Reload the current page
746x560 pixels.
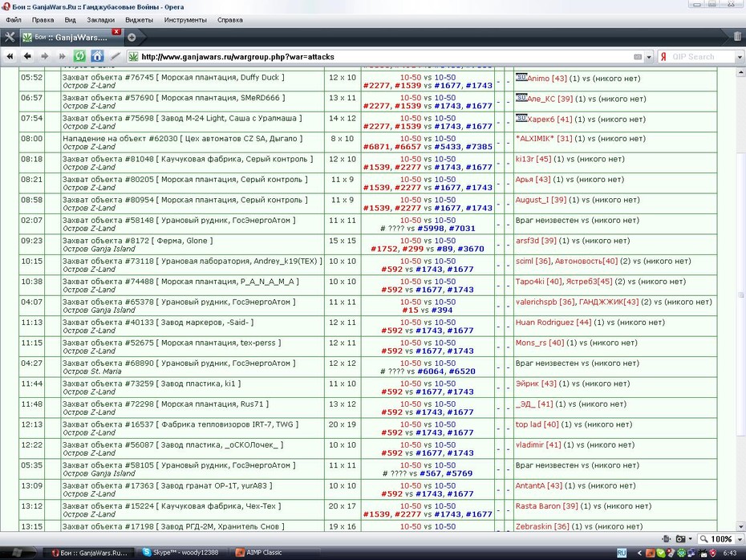click(79, 57)
